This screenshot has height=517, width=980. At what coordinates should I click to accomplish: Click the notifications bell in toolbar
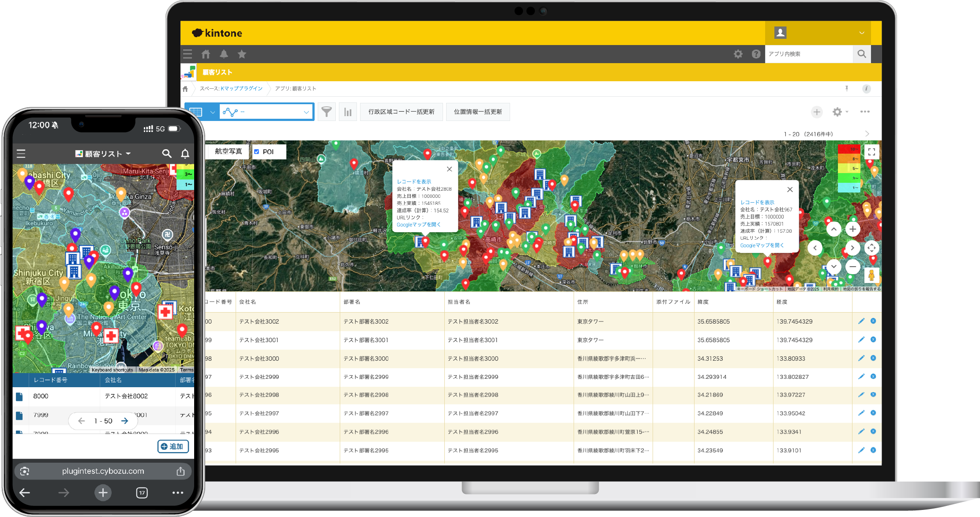point(224,54)
